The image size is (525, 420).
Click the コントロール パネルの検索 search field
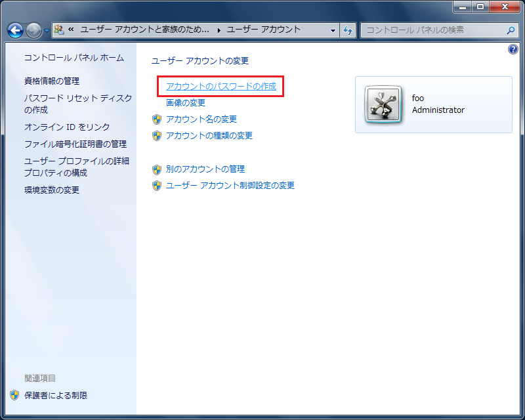(x=433, y=30)
